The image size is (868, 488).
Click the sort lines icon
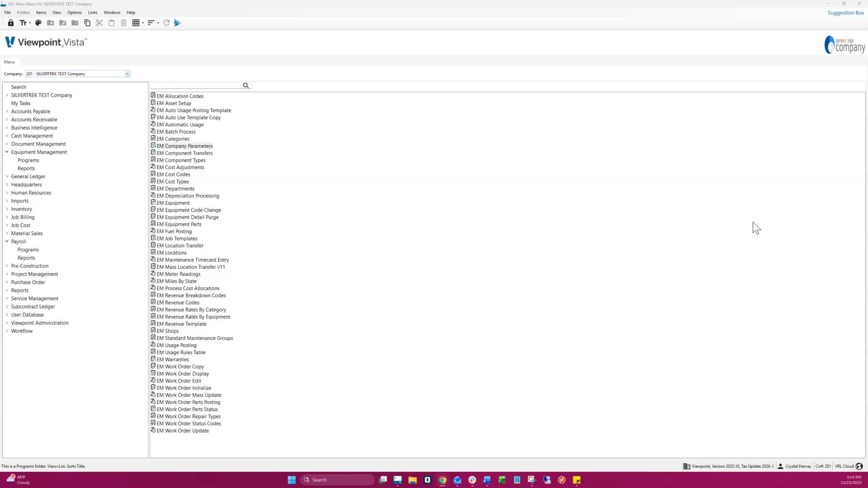151,23
